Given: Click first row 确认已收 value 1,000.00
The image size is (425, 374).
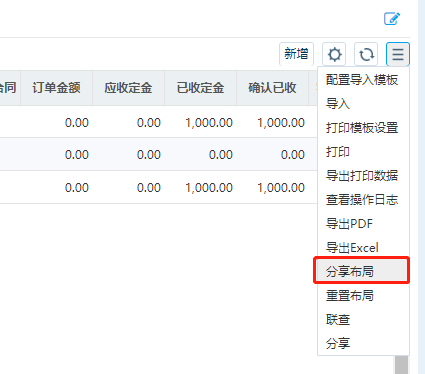Looking at the screenshot, I should click(x=281, y=123).
